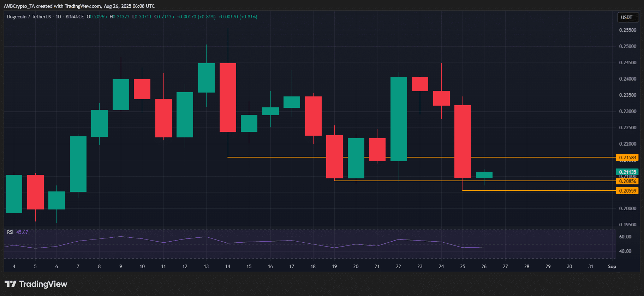Viewport: 644px width, 296px height.
Task: Click the RSI value 45.67
Action: click(x=22, y=232)
